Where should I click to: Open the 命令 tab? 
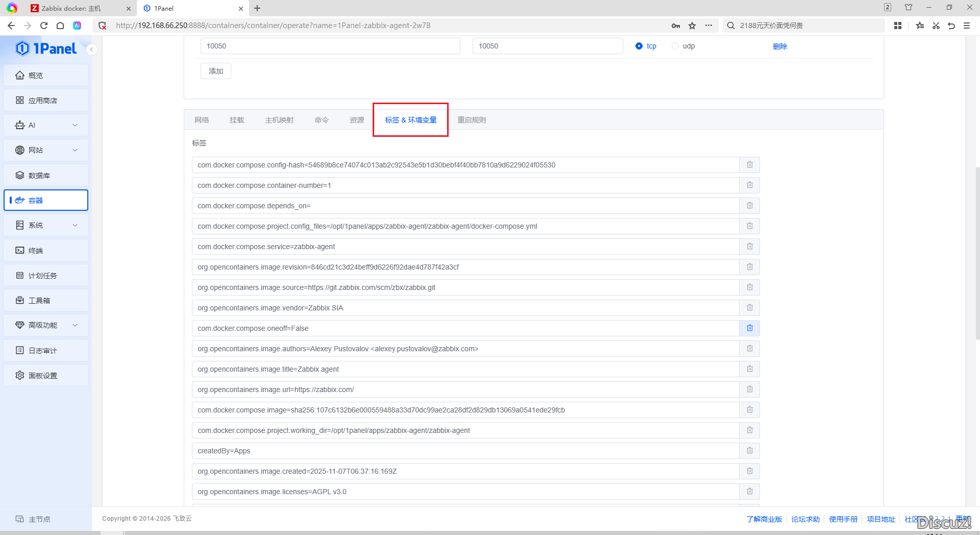(322, 120)
